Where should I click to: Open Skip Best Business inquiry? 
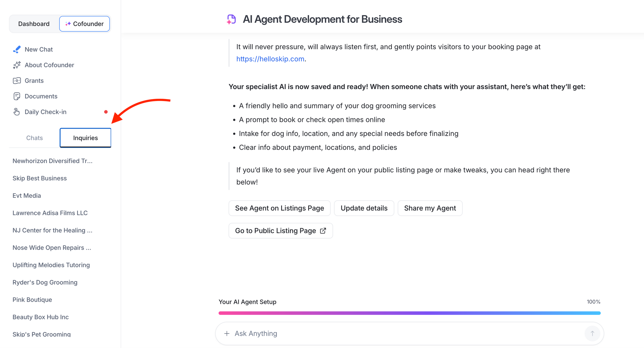[x=40, y=178]
